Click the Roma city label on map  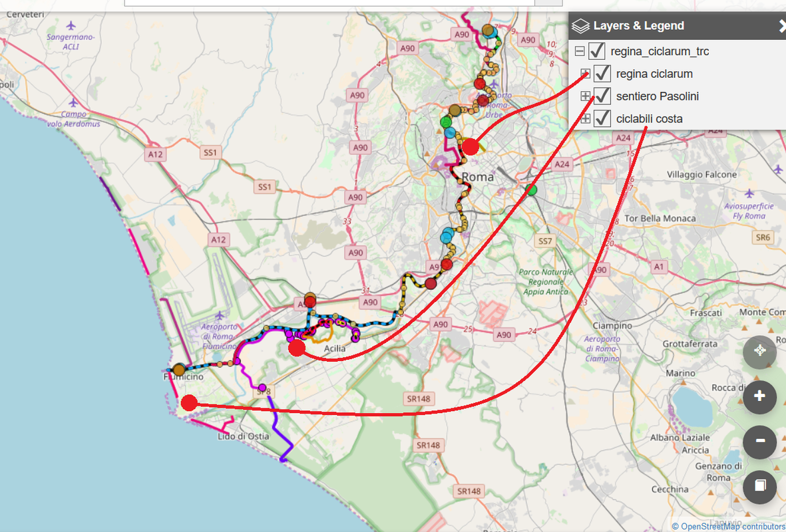pyautogui.click(x=478, y=177)
